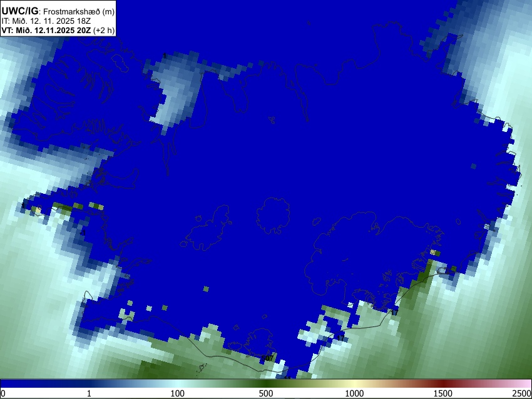The height and width of the screenshot is (399, 532).
Task: Click the '500' label on the color scale
Action: click(265, 393)
